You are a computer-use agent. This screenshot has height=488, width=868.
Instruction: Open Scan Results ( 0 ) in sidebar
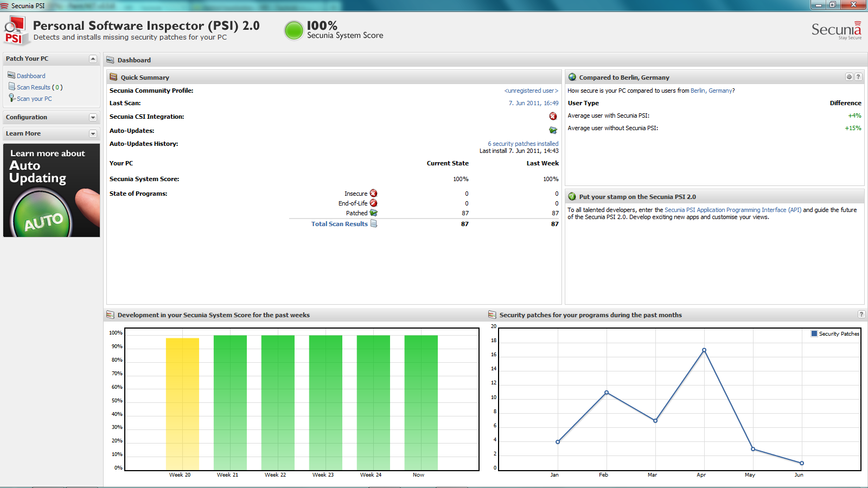pos(40,87)
